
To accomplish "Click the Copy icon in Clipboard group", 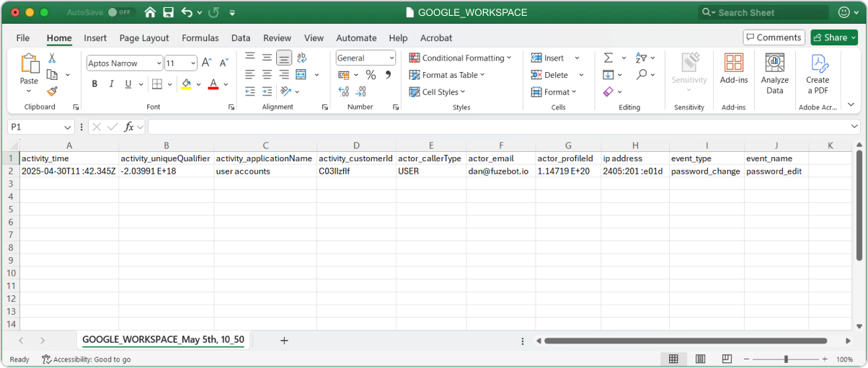I will point(52,75).
